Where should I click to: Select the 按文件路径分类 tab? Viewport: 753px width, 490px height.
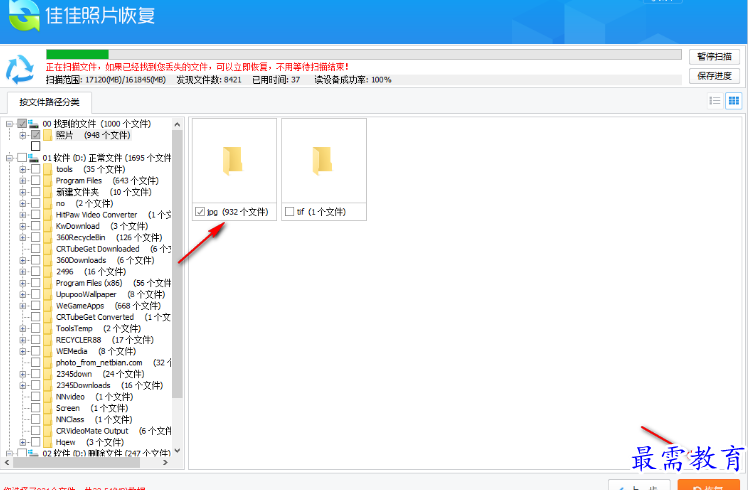49,102
